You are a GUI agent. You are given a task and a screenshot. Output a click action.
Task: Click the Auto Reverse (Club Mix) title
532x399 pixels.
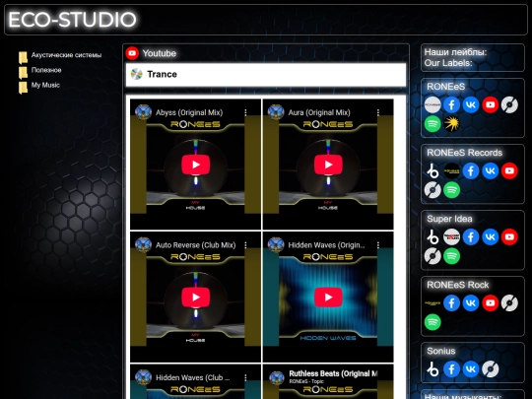[195, 245]
